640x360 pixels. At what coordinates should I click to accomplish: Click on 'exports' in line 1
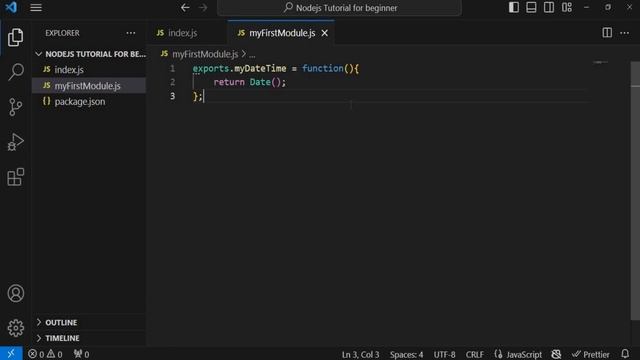(211, 69)
